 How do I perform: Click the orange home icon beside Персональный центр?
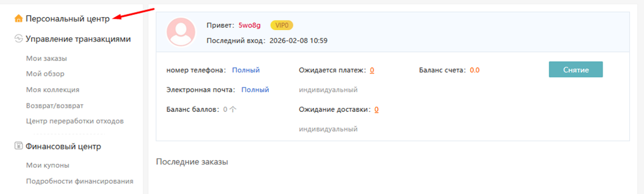pyautogui.click(x=19, y=19)
